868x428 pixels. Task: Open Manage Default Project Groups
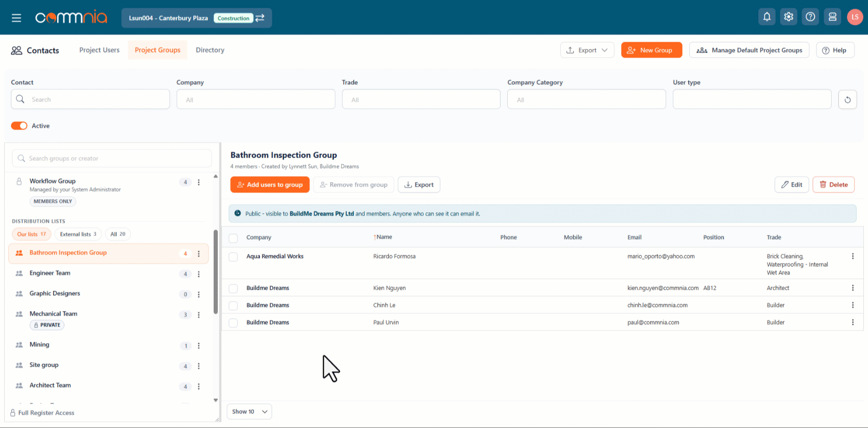749,50
